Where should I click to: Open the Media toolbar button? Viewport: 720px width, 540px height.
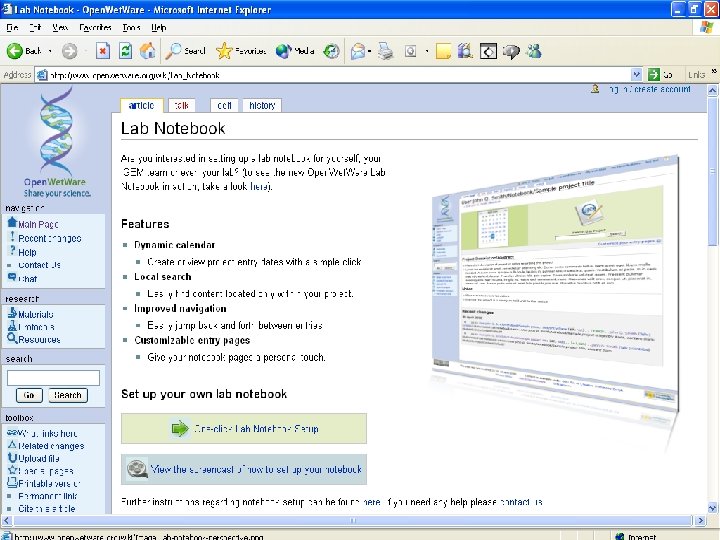click(x=295, y=51)
